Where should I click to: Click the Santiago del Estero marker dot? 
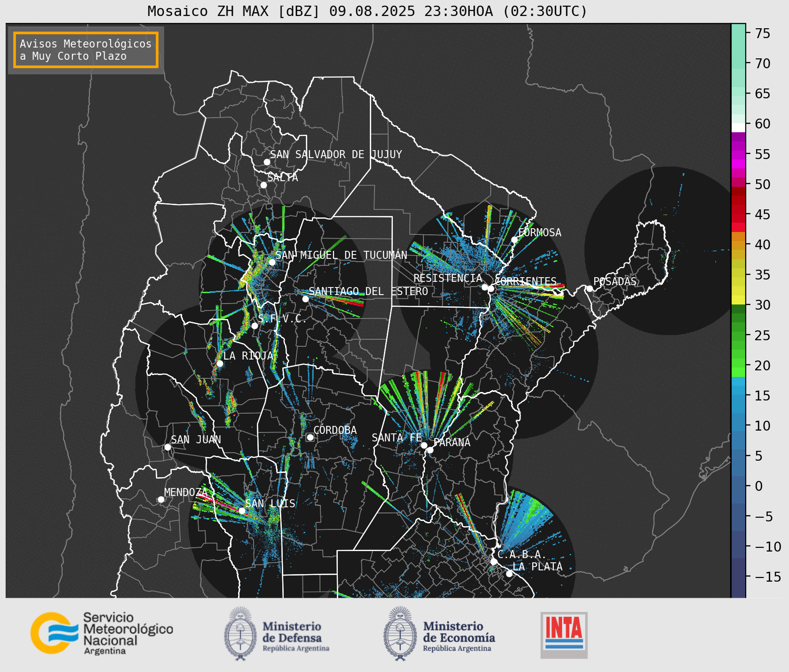point(305,299)
